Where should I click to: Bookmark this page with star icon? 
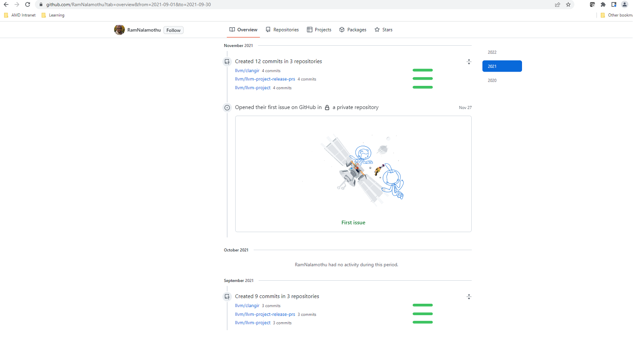tap(568, 5)
